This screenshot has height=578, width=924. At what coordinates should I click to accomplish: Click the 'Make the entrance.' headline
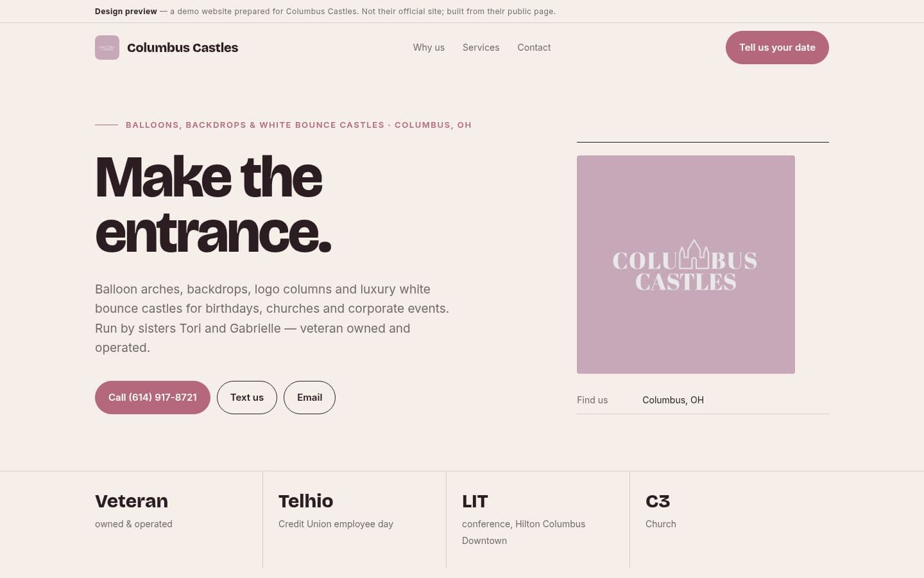pos(213,204)
